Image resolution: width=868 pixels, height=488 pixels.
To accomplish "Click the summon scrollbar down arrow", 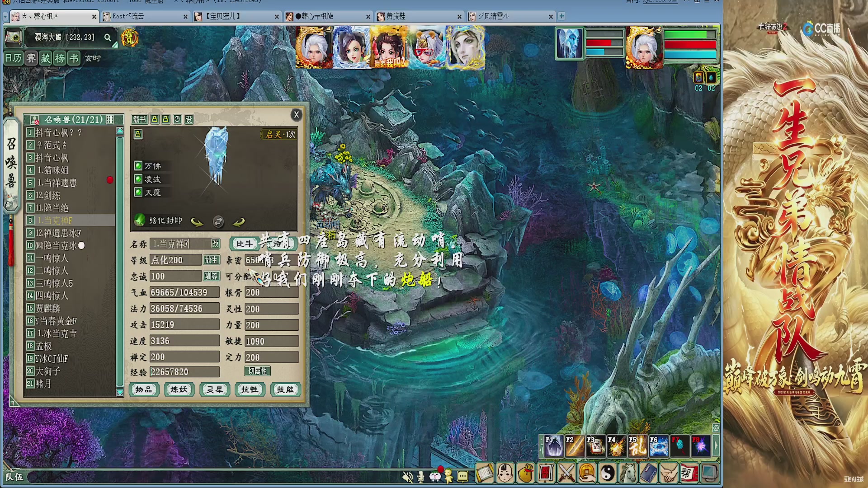I will click(120, 392).
